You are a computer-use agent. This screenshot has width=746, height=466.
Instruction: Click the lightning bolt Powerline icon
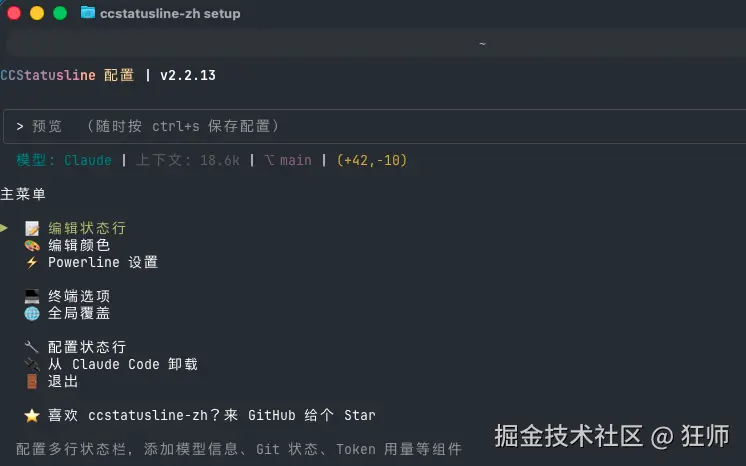click(x=32, y=262)
